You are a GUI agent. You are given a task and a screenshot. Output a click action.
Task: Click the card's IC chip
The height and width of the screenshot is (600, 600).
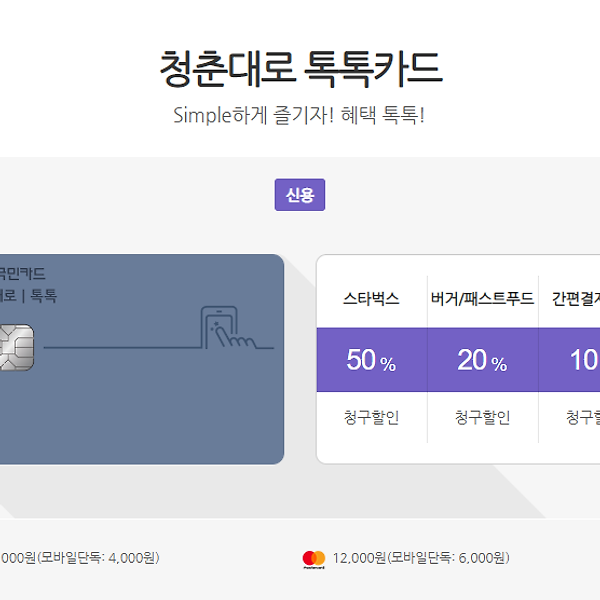[x=16, y=346]
